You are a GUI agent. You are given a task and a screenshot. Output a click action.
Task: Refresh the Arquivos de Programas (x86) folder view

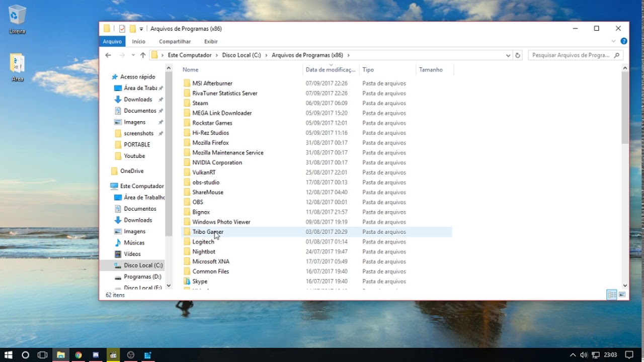(518, 55)
